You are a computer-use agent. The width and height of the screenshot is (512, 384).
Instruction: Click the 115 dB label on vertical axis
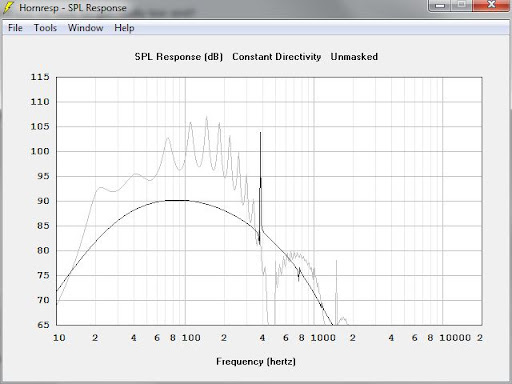click(40, 77)
